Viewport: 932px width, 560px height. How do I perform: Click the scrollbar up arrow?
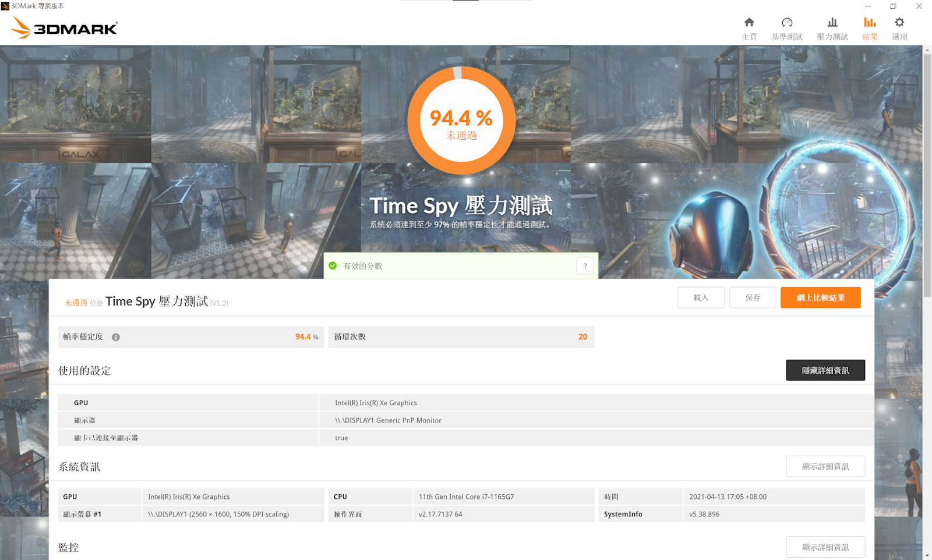click(x=927, y=49)
